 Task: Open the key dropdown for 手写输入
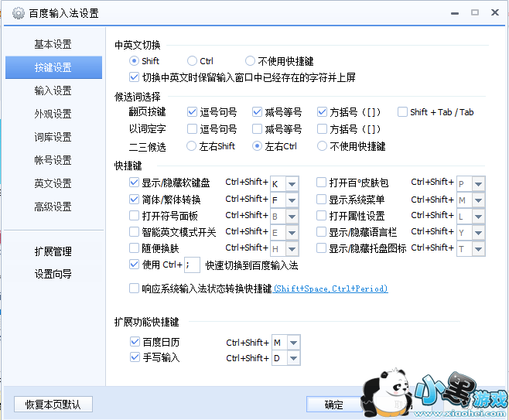click(293, 358)
